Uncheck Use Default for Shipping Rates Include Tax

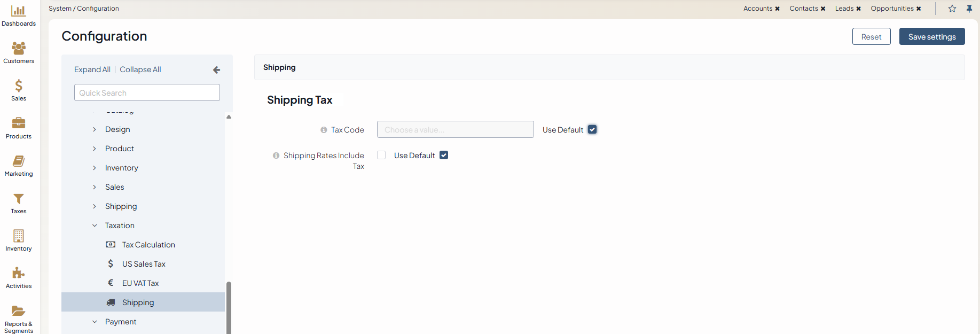(444, 155)
